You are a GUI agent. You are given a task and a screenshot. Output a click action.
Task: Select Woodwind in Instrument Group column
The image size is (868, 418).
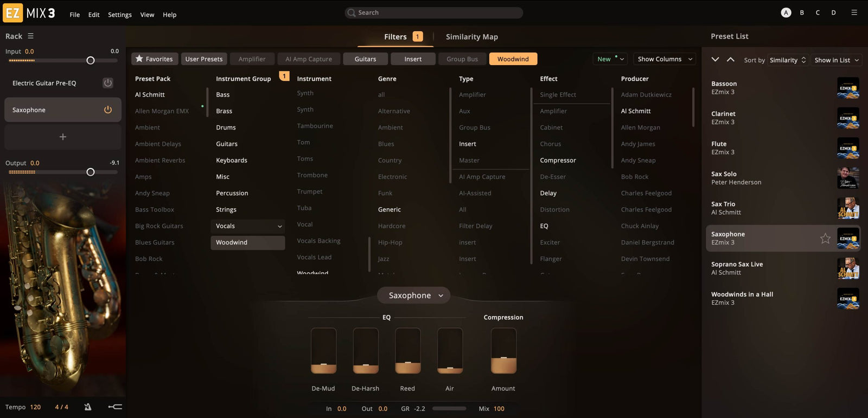click(247, 242)
